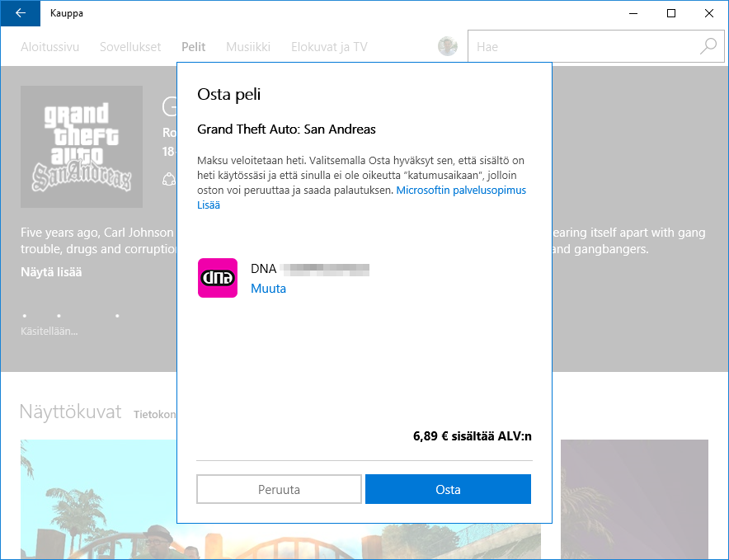Click the magnifying glass search icon

click(x=708, y=47)
